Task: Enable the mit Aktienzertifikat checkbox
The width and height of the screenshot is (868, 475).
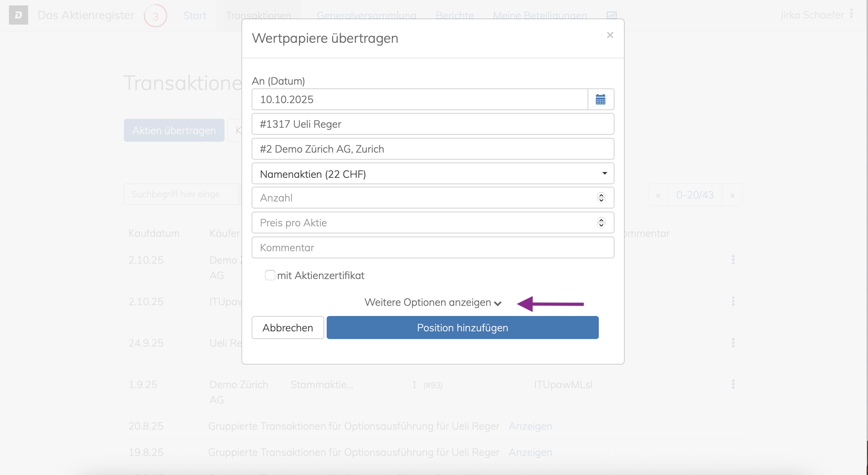Action: point(270,275)
